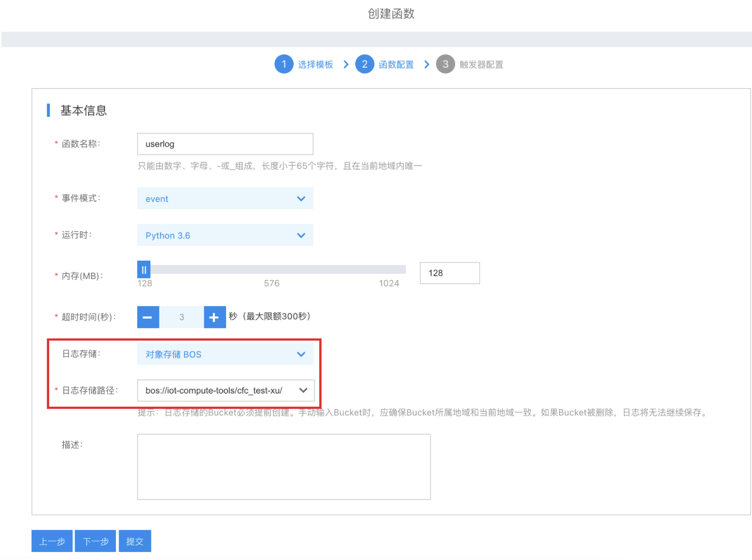Click step 3 circle icon
The image size is (752, 560).
[x=446, y=64]
